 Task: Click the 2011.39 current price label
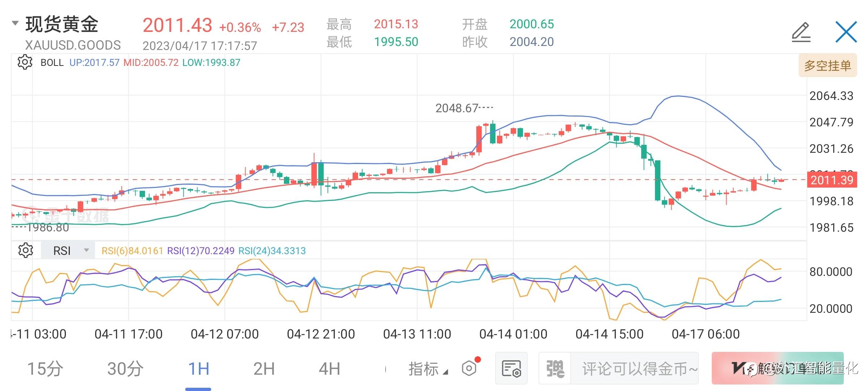pos(832,180)
